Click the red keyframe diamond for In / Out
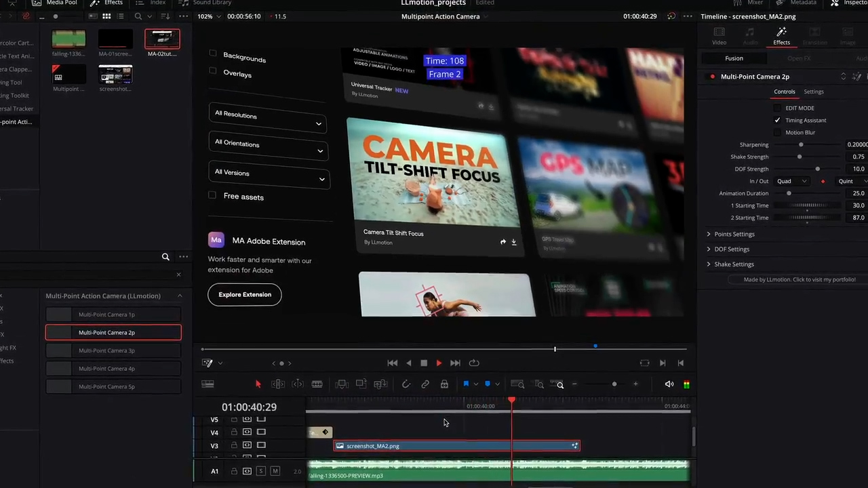 (823, 182)
